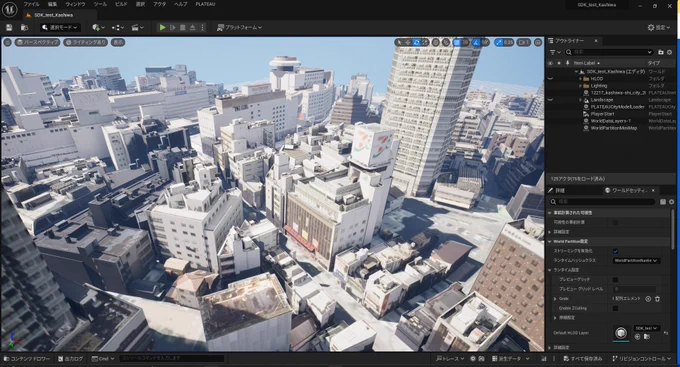Open the play options three-dots menu
This screenshot has width=680, height=367.
203,27
